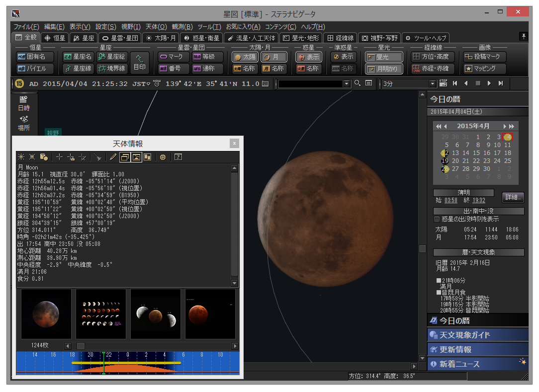This screenshot has height=392, width=539.
Task: Open the 天体(O) menu
Action: pyautogui.click(x=156, y=27)
